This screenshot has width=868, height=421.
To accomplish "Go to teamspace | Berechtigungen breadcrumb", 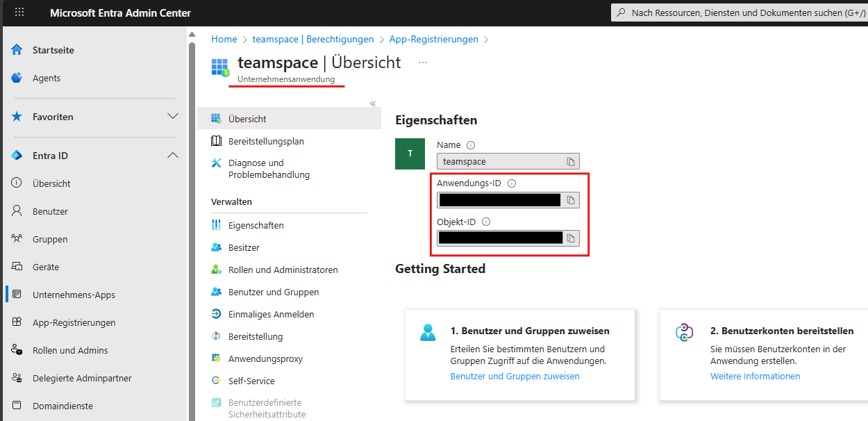I will 313,40.
